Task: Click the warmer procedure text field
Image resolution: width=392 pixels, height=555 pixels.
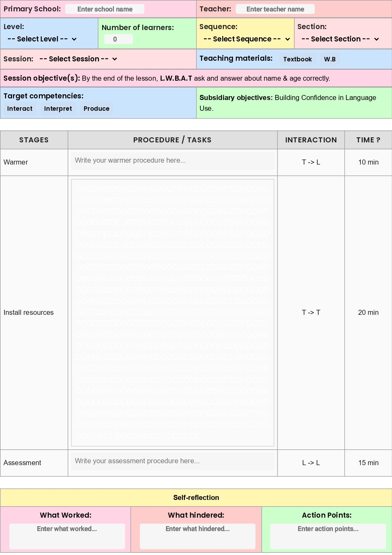Action: pyautogui.click(x=173, y=161)
